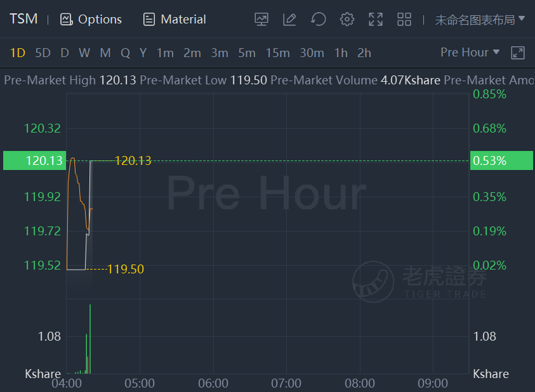Expand the chart panel arrow icon

(x=518, y=53)
